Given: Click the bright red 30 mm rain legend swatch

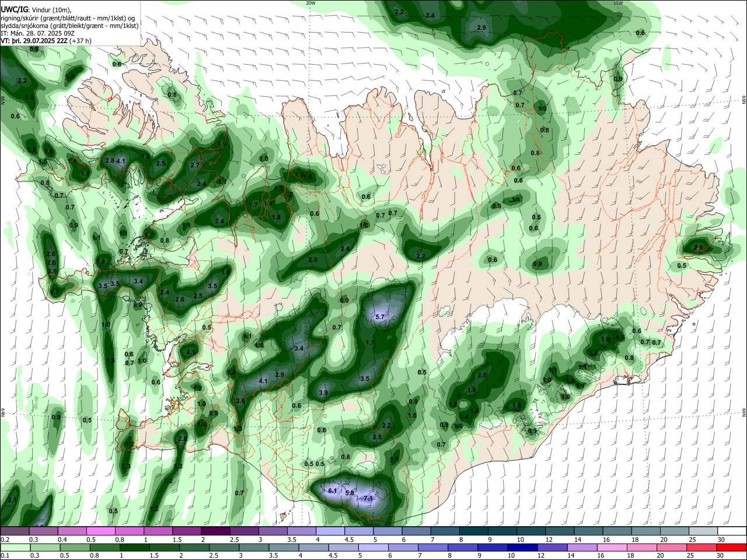Looking at the screenshot, I should pos(732,547).
